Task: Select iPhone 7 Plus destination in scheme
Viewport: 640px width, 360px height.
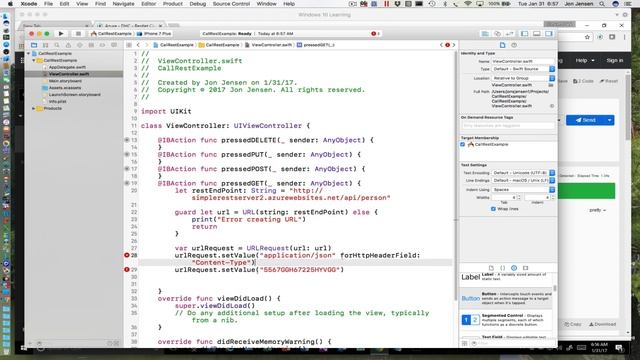Action: coord(154,33)
